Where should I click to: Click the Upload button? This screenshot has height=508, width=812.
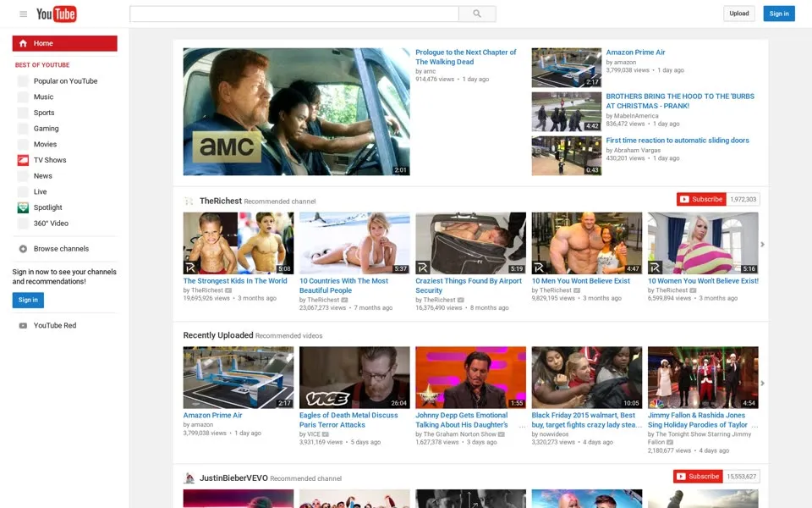739,14
